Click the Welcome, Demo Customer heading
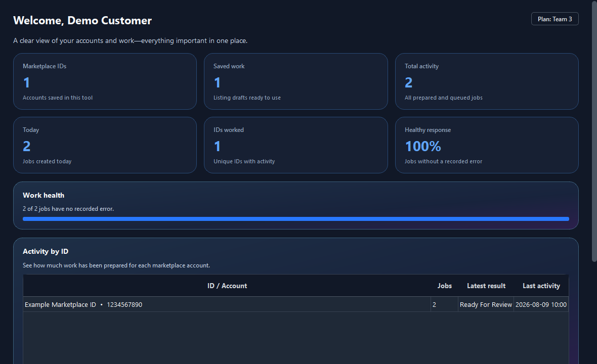Image resolution: width=597 pixels, height=364 pixels. pyautogui.click(x=82, y=21)
